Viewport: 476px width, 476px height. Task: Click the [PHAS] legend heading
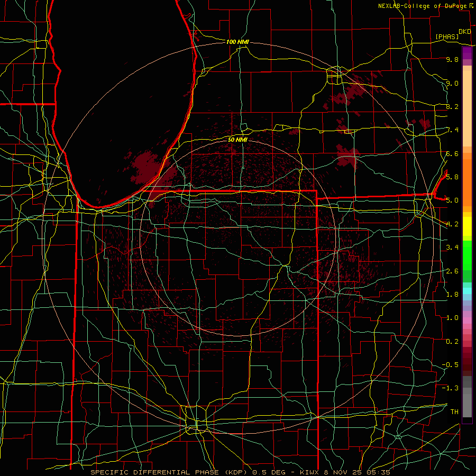coord(447,36)
